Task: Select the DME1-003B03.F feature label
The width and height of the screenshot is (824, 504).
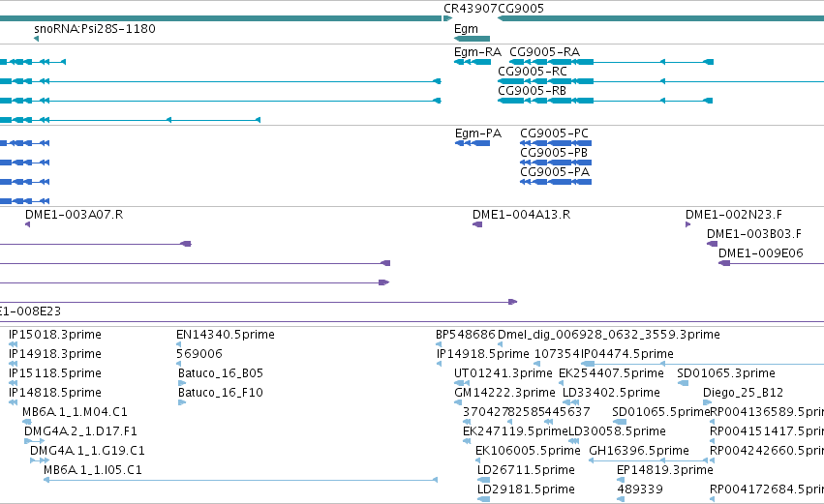Action: click(x=754, y=234)
